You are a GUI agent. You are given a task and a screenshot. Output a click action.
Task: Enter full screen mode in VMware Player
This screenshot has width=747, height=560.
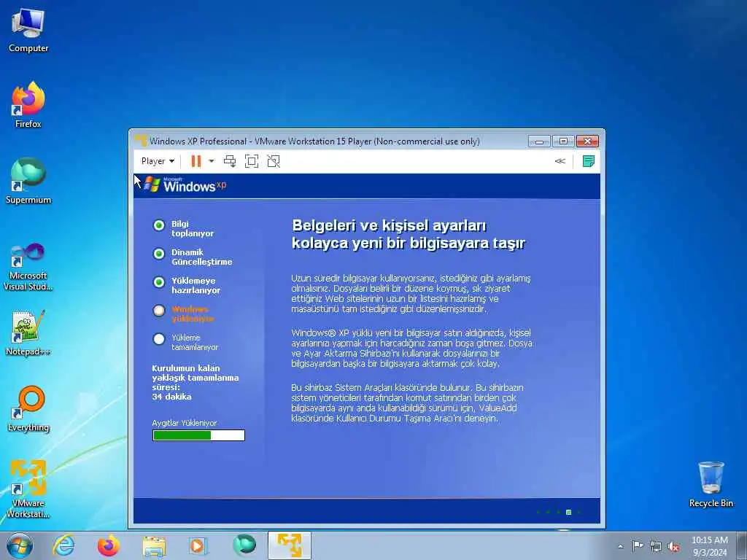pyautogui.click(x=252, y=161)
